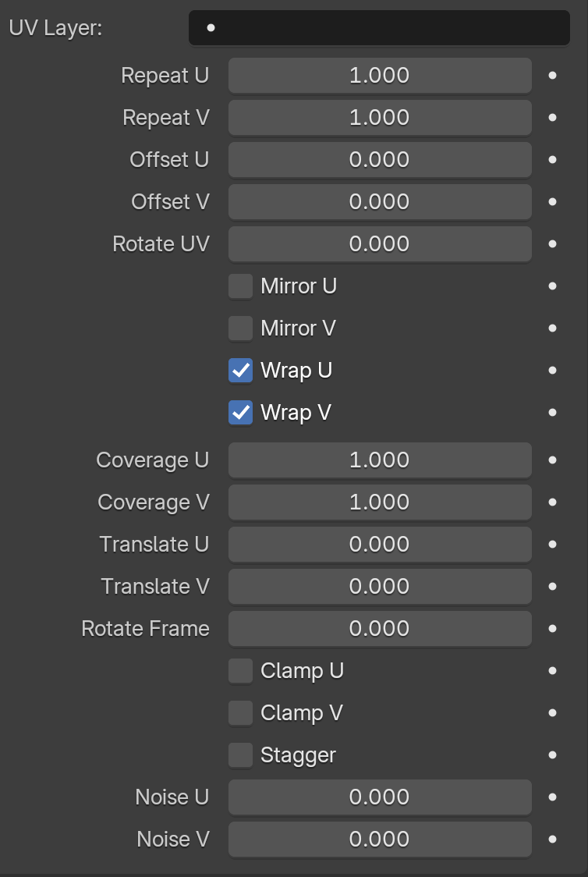This screenshot has width=588, height=877.
Task: Check the Mirror V option
Action: pos(240,328)
